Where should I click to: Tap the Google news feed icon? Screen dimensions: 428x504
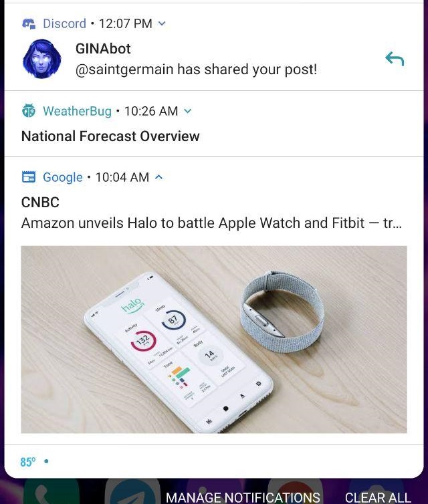pos(29,177)
